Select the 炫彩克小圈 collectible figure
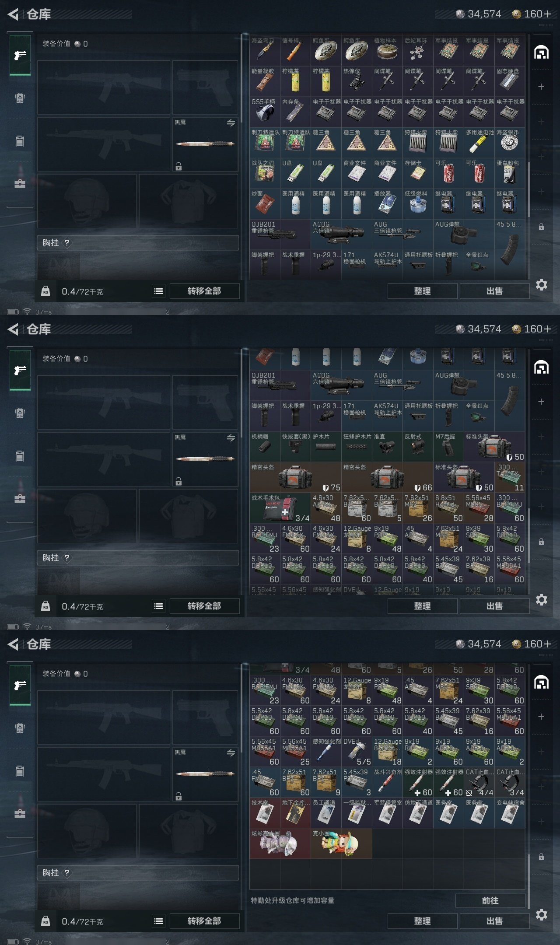560x945 pixels. coord(280,843)
